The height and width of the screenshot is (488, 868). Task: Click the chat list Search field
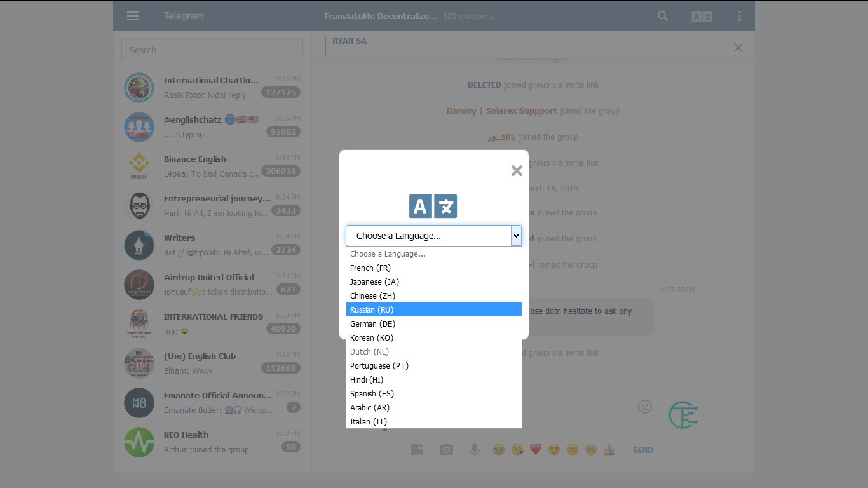point(212,50)
